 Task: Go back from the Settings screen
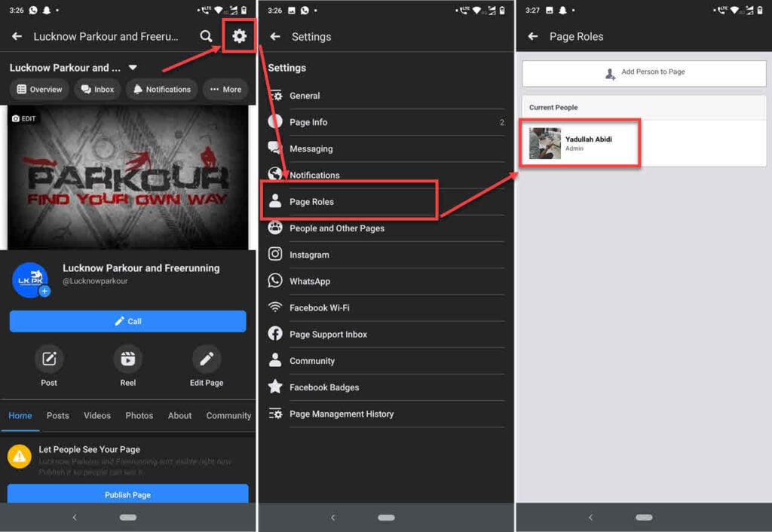pos(275,36)
